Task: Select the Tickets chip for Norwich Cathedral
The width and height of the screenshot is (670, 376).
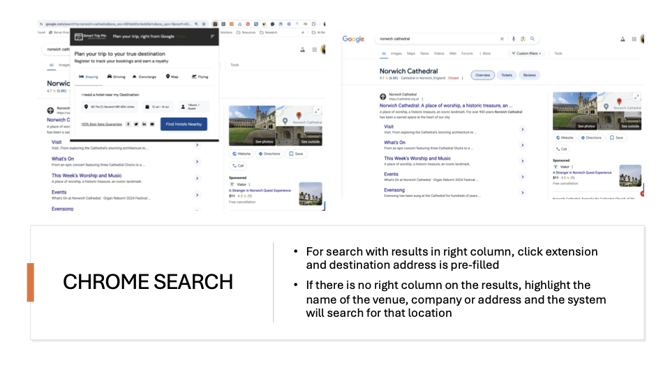Action: (x=507, y=75)
